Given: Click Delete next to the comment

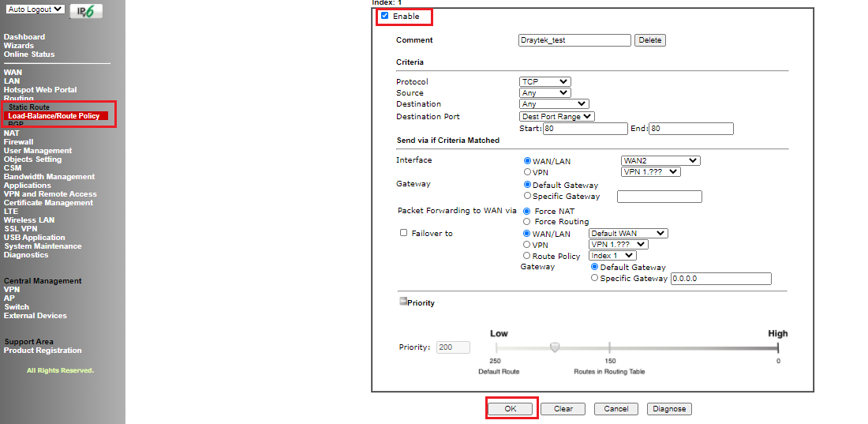Looking at the screenshot, I should coord(649,40).
